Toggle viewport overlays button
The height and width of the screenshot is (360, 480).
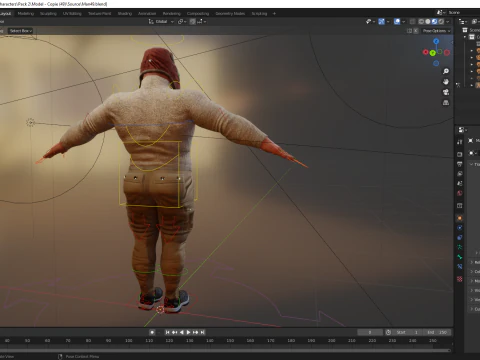397,22
